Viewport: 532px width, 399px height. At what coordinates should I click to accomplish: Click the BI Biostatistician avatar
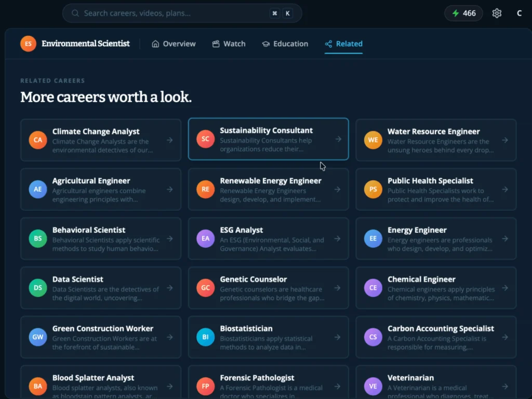point(205,337)
